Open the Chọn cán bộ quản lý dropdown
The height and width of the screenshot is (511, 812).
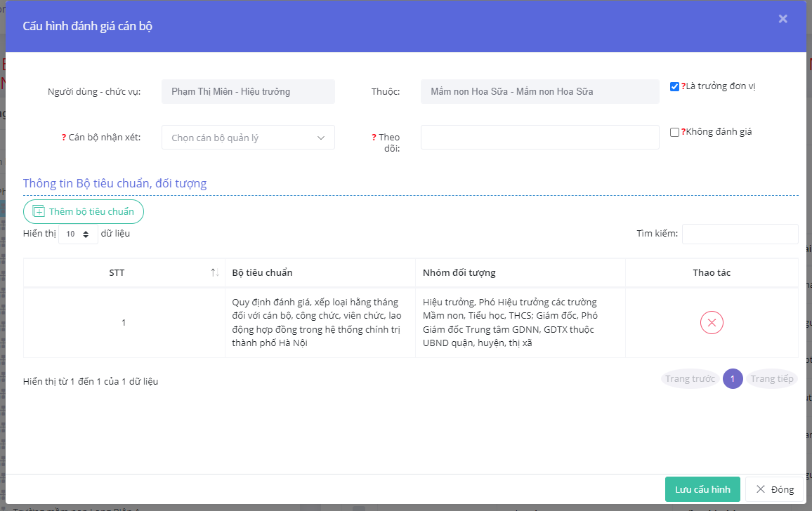(248, 138)
